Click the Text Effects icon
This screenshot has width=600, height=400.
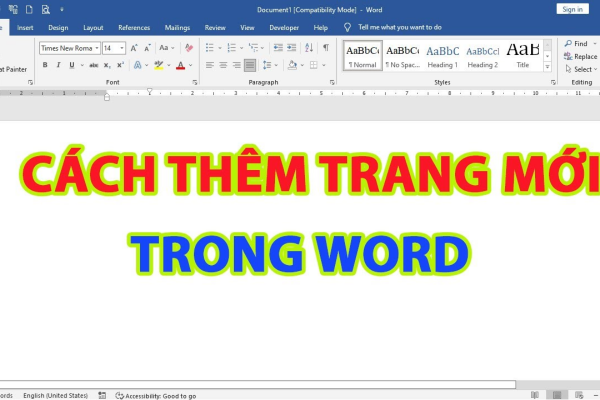(x=137, y=65)
